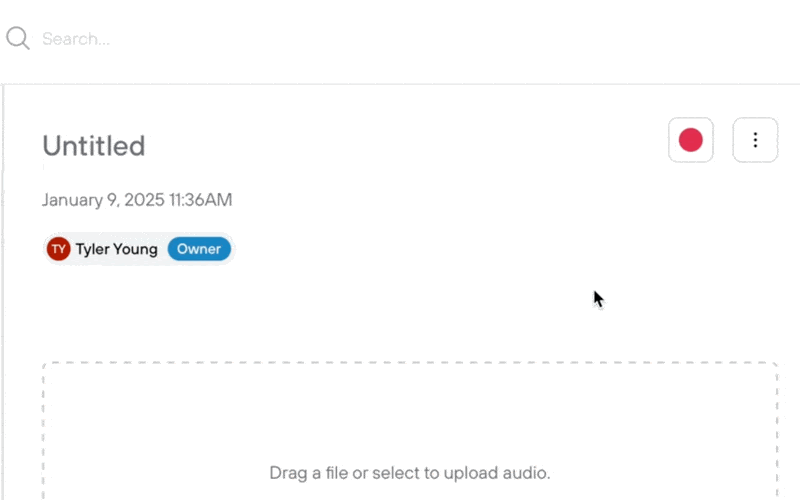Click inside the dashed audio upload area
This screenshot has width=800, height=500.
[410, 431]
